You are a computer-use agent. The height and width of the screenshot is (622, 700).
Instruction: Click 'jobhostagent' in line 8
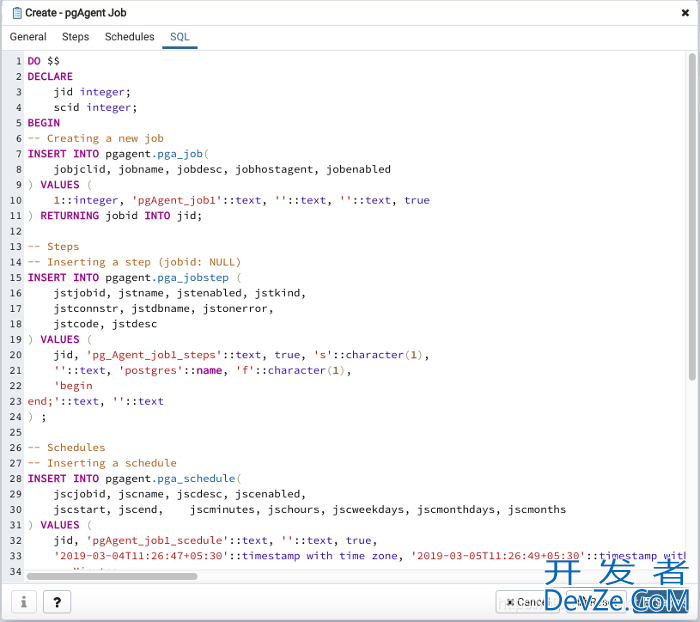274,169
